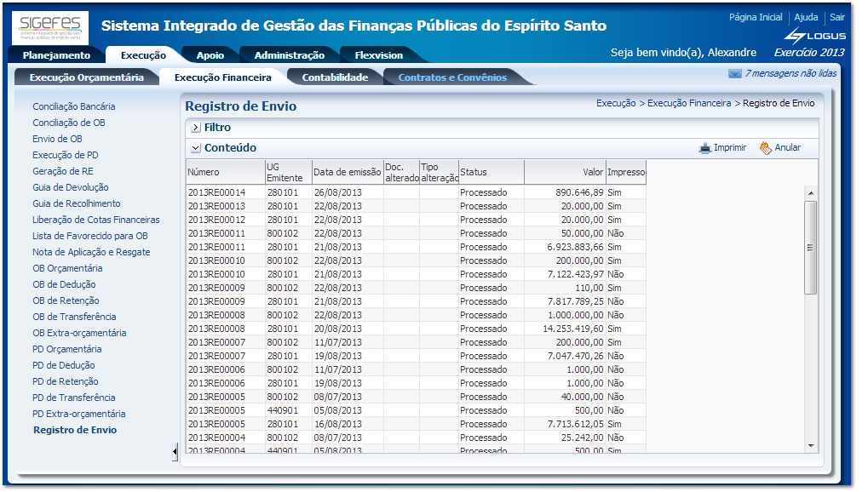
Task: Click the Anular eraser icon
Action: pyautogui.click(x=765, y=148)
